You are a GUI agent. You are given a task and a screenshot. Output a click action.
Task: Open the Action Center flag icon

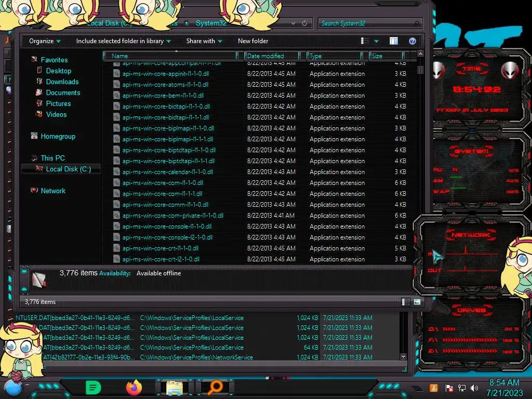(449, 388)
